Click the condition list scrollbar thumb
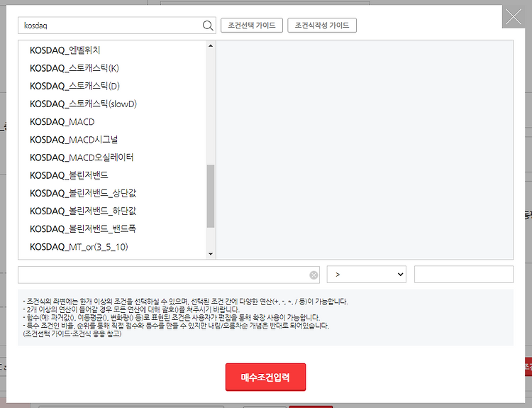 click(211, 196)
